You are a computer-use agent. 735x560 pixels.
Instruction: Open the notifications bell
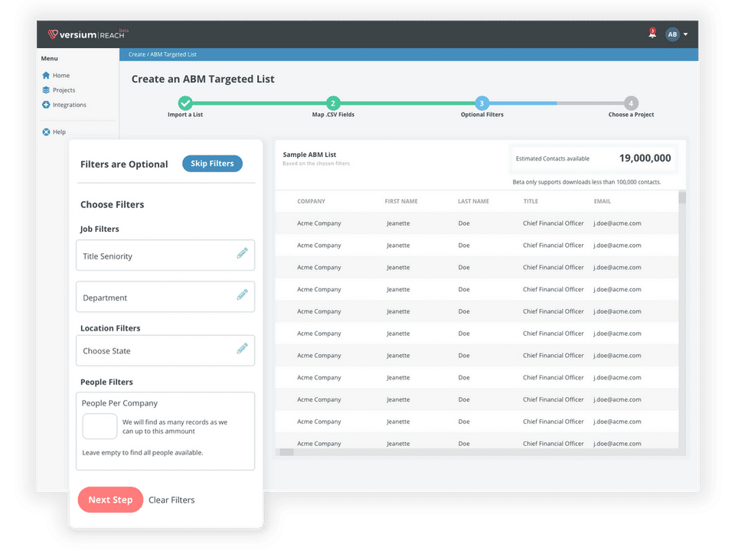point(652,33)
